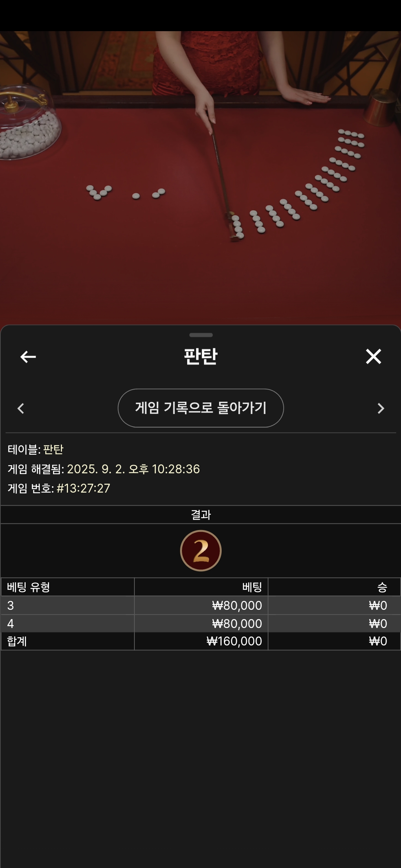
Task: Tap the back arrow beside 판탄 title
Action: (28, 357)
